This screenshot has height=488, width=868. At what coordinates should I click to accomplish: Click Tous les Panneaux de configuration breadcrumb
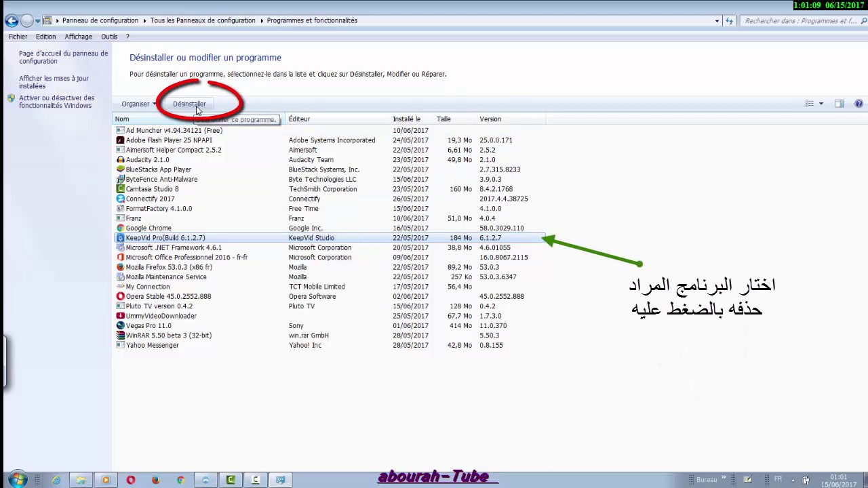[203, 20]
